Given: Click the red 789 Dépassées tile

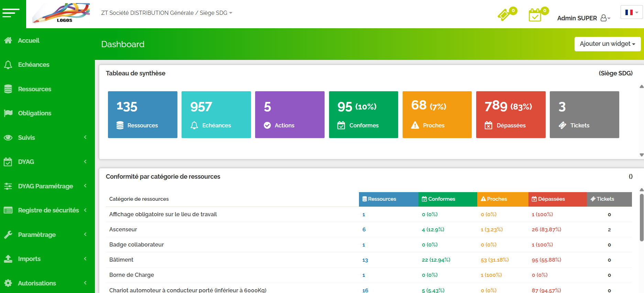Looking at the screenshot, I should tap(511, 115).
